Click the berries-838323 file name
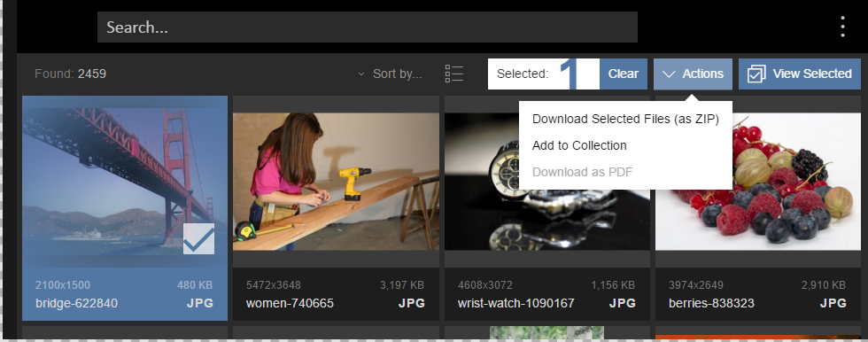The image size is (868, 342). (x=711, y=303)
